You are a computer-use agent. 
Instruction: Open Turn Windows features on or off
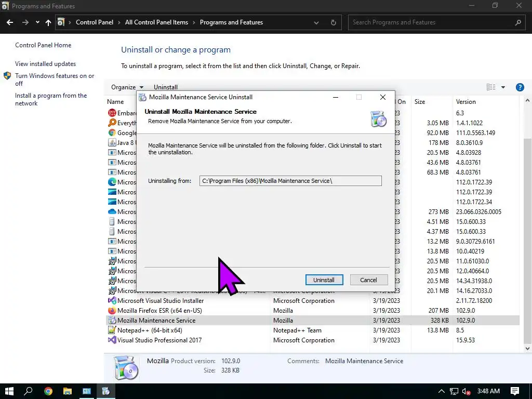pos(55,79)
